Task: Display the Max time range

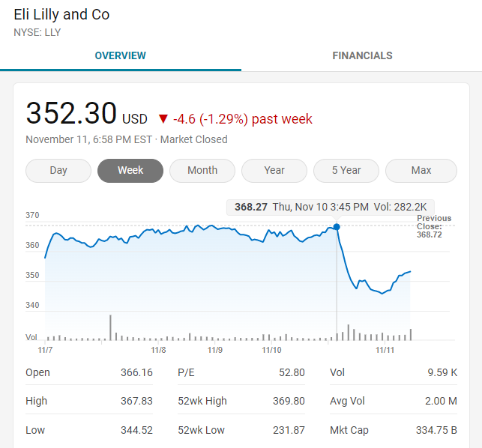Action: 421,170
